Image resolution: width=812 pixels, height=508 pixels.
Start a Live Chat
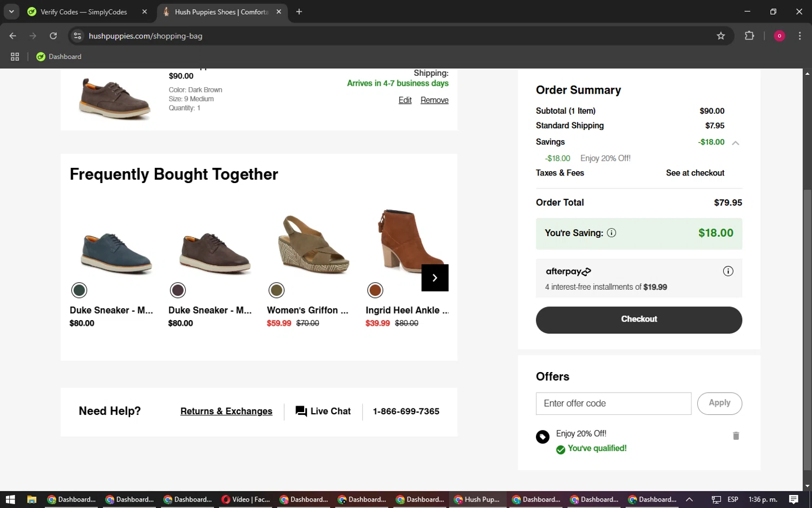(x=323, y=412)
